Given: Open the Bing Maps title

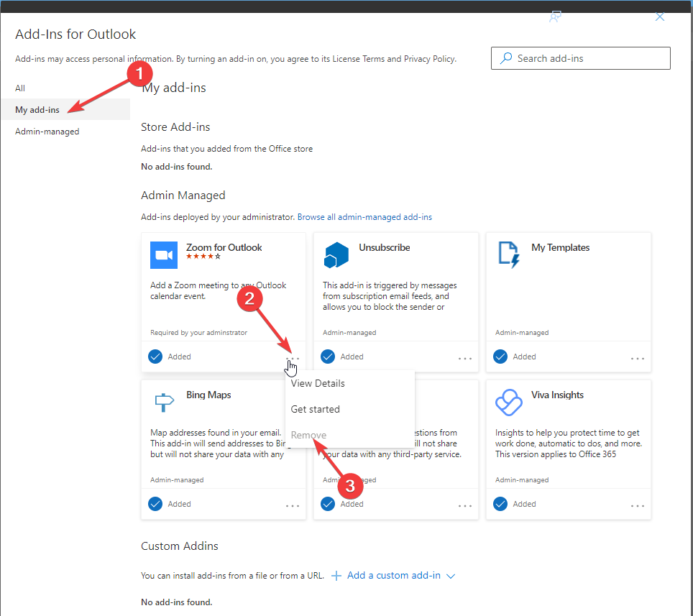Looking at the screenshot, I should coord(208,395).
